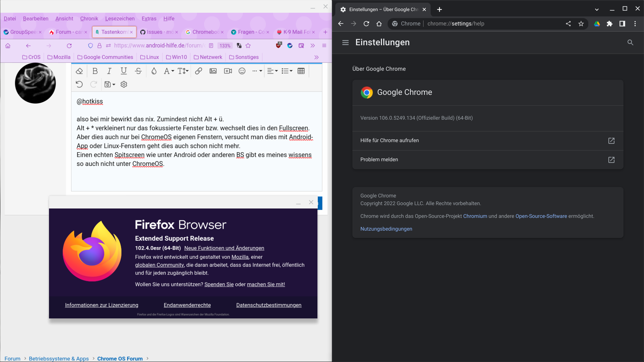Click Chrome OS Forum breadcrumb
This screenshot has width=644, height=362.
pos(120,358)
